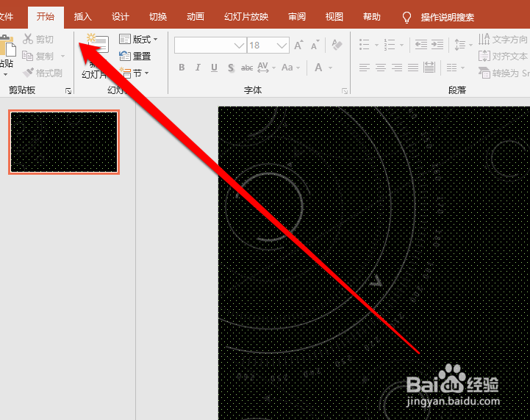
Task: Open the 动画 ribbon tab
Action: 196,17
